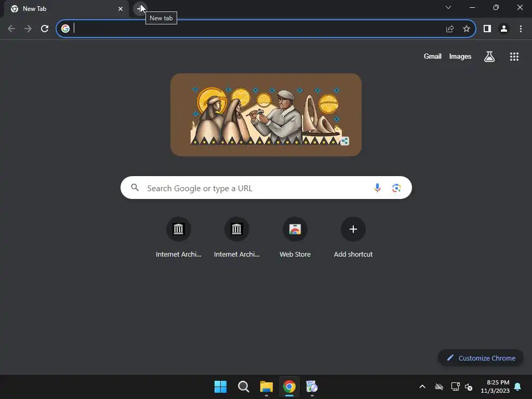Viewport: 532px width, 399px height.
Task: Open the first Internet Archive shortcut
Action: tap(179, 237)
